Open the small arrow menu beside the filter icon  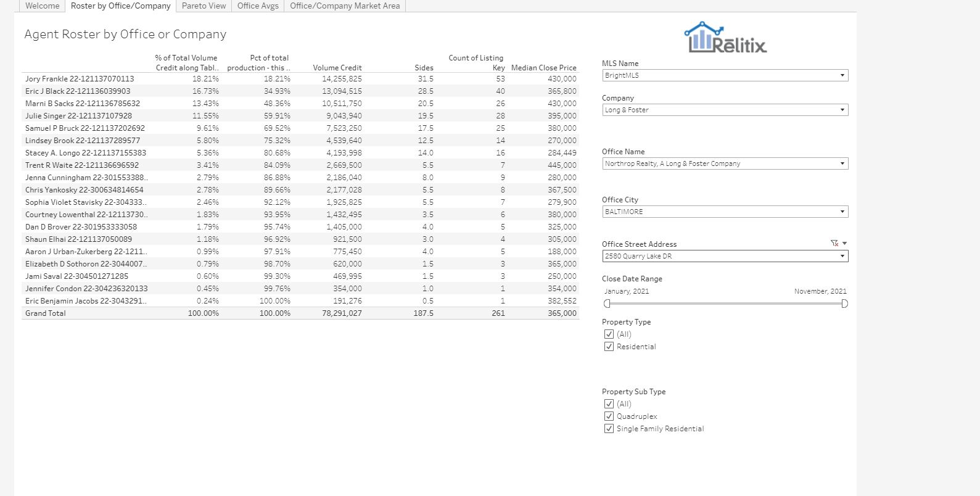(x=844, y=244)
